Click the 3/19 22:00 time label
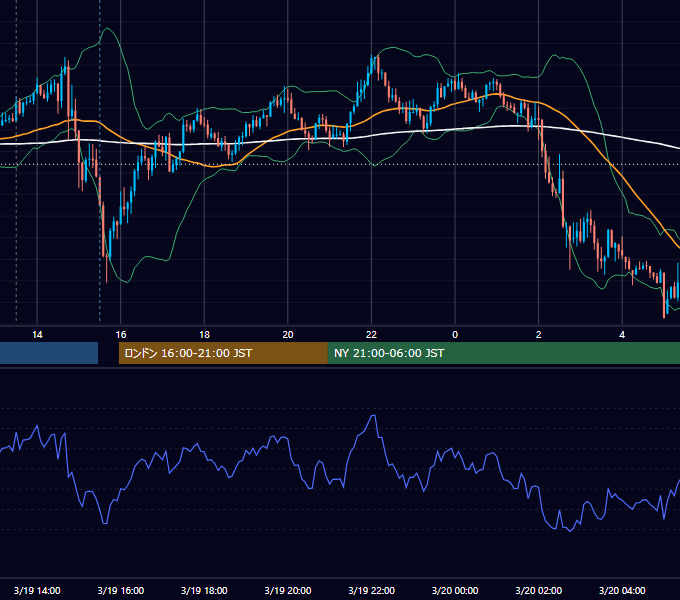 (x=372, y=590)
